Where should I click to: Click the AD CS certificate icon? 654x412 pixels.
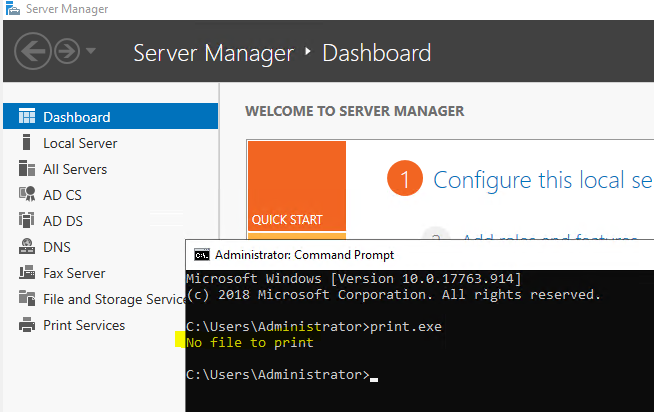tap(27, 194)
